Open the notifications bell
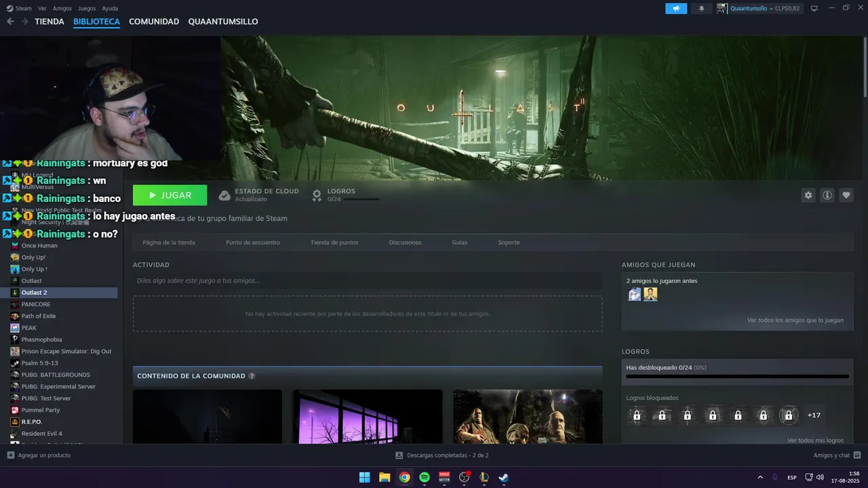The height and width of the screenshot is (488, 868). [x=701, y=8]
